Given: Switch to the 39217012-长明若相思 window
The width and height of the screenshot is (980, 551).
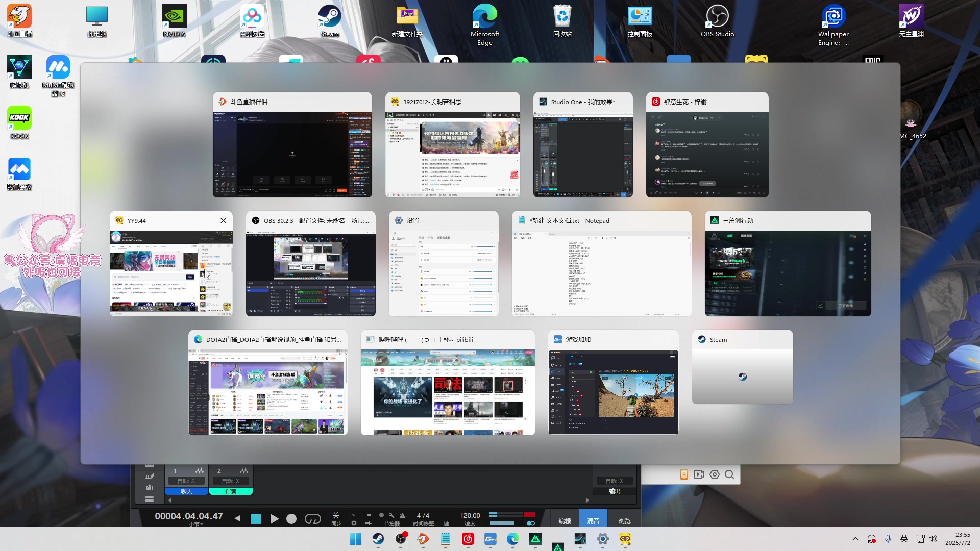Looking at the screenshot, I should (453, 145).
